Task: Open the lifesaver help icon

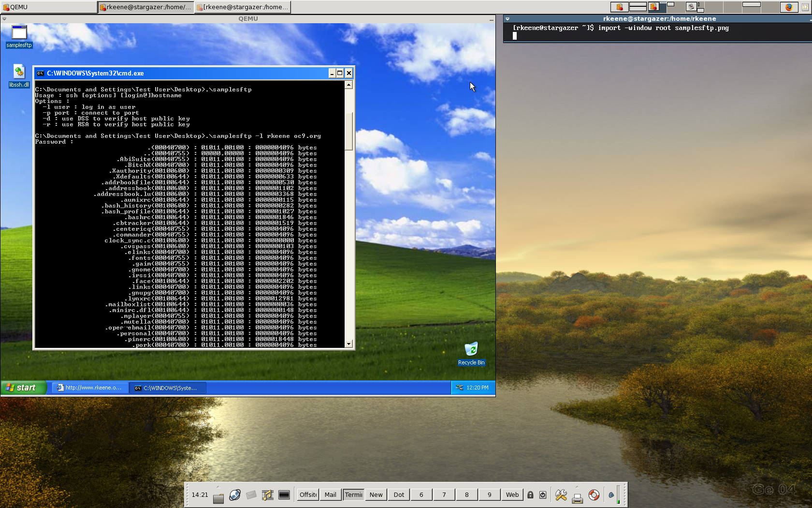Action: click(x=594, y=495)
